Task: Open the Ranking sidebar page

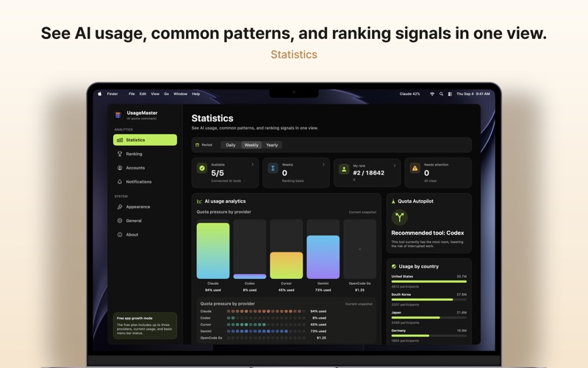Action: pos(145,154)
